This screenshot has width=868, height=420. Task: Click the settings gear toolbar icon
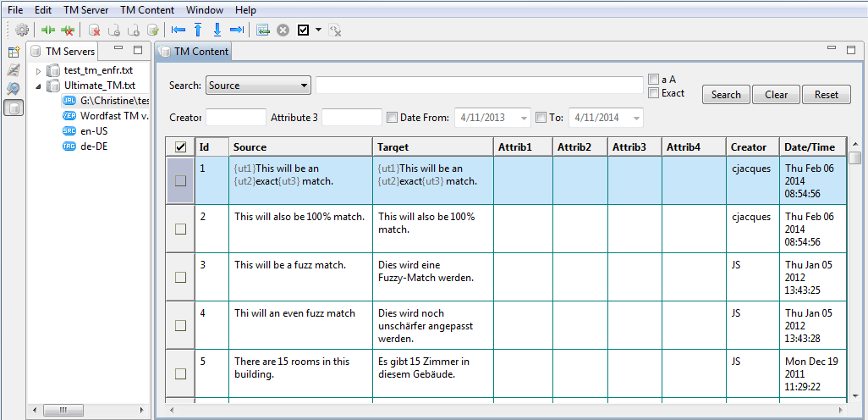pos(22,30)
